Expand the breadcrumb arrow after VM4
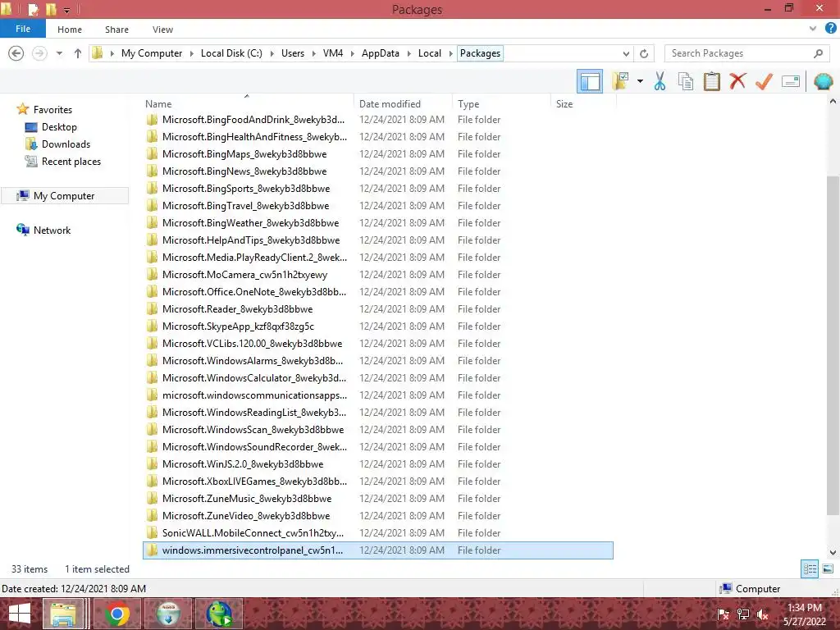This screenshot has width=840, height=630. 352,53
